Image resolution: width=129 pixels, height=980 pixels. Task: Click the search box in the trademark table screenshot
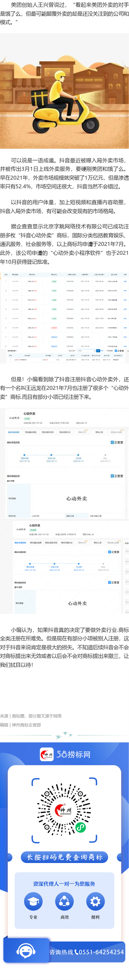(87, 351)
